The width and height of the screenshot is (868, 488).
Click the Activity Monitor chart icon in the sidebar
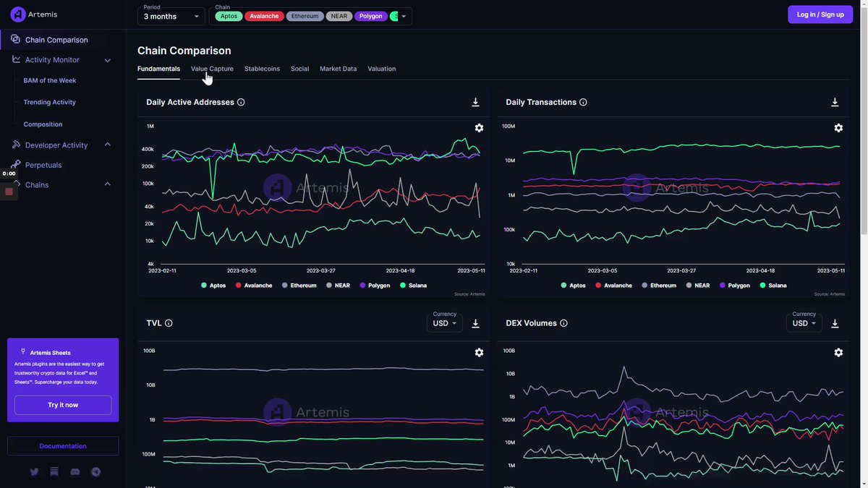[16, 59]
